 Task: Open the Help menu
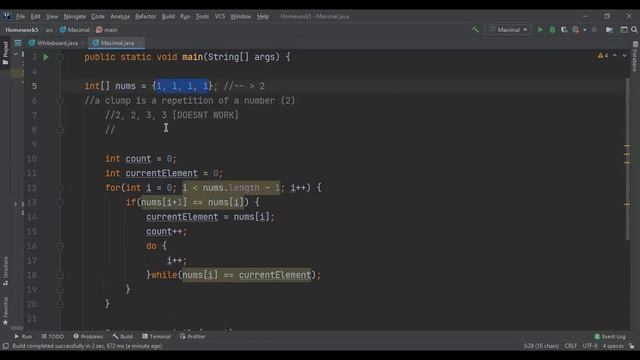tap(263, 16)
